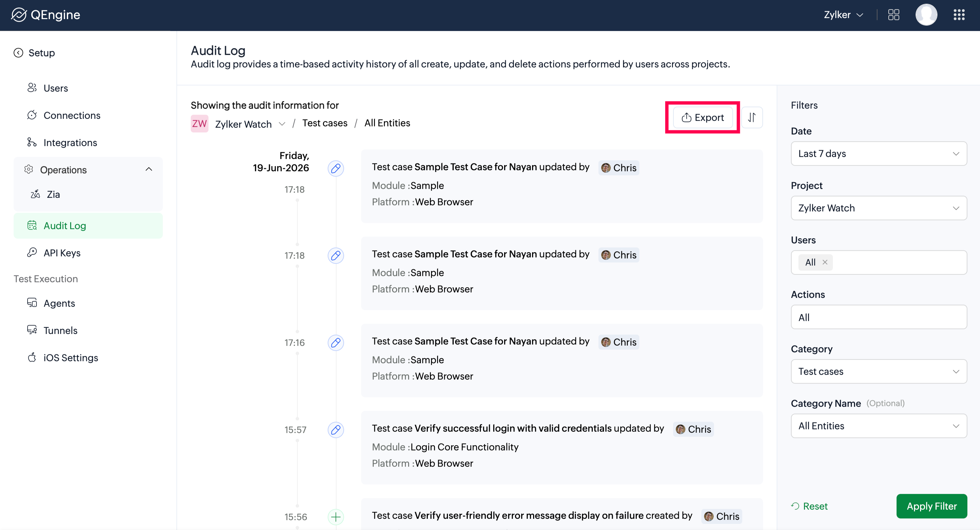Collapse the Operations section
This screenshot has width=980, height=530.
point(149,169)
